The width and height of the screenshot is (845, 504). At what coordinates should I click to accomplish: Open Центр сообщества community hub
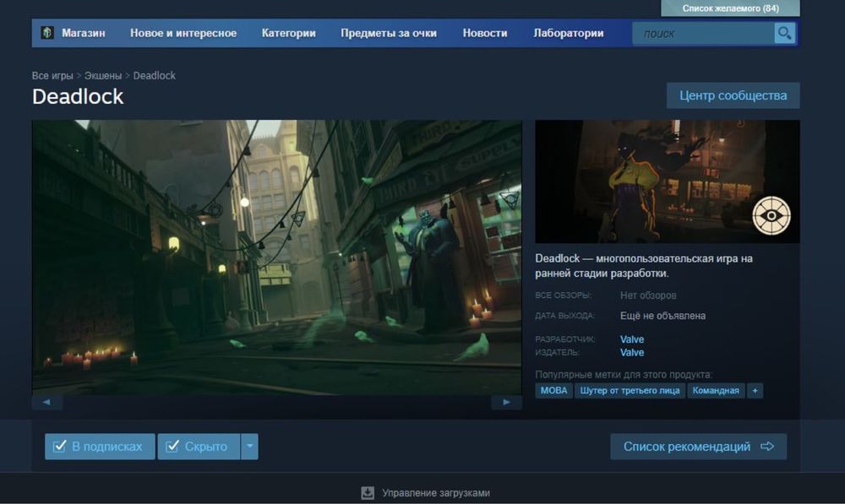pyautogui.click(x=733, y=95)
